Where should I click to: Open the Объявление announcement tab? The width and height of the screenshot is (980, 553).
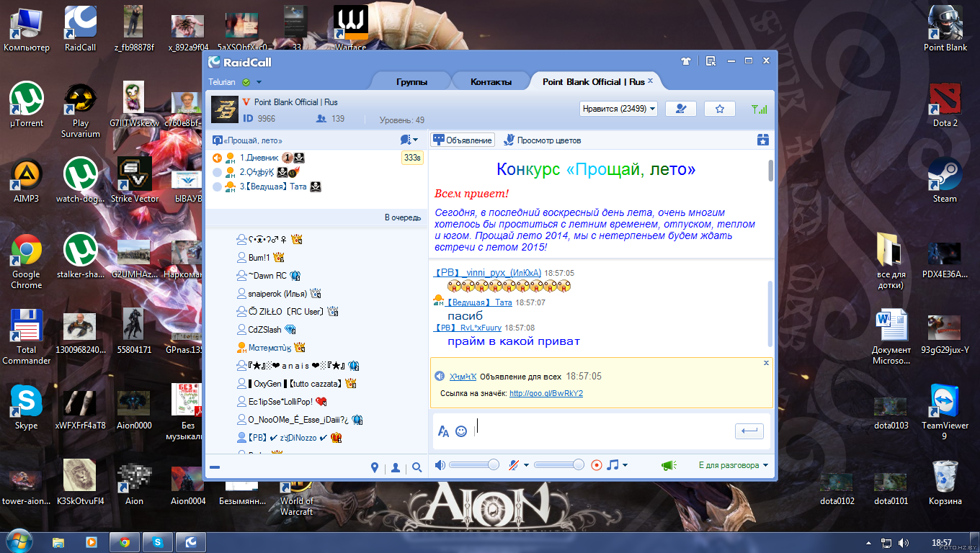463,140
